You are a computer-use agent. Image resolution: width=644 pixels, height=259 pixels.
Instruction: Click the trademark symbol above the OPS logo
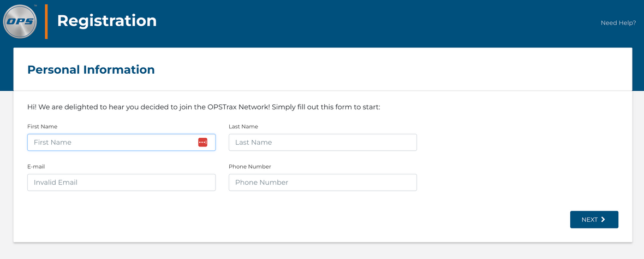(x=35, y=6)
